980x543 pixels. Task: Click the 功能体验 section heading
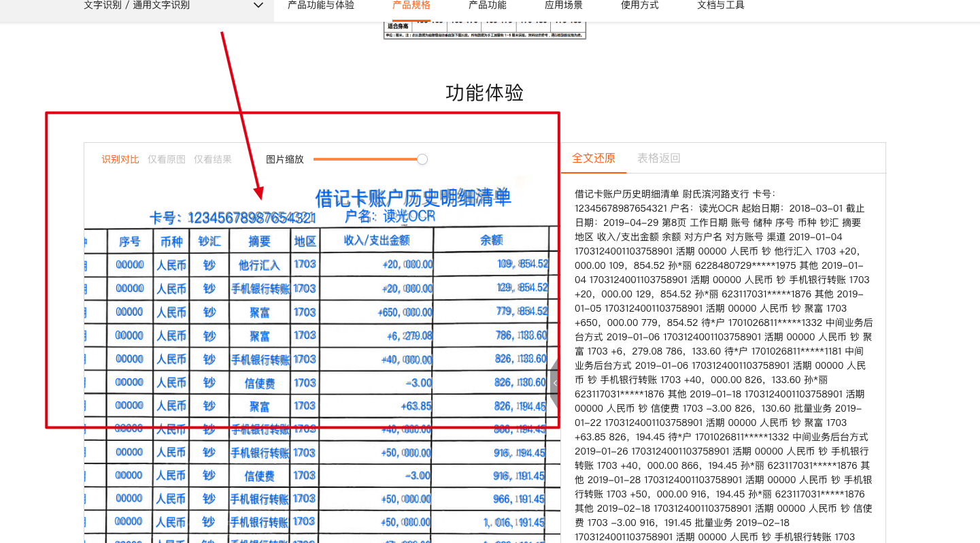(x=485, y=93)
